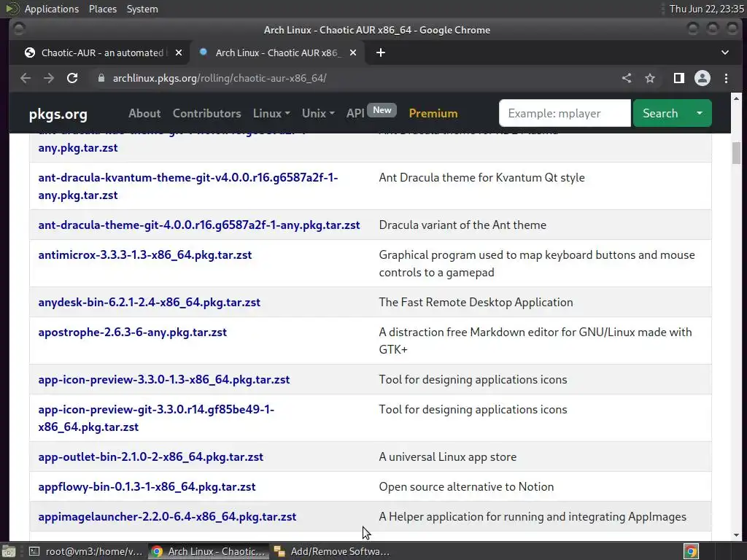Open appflowy-bin-0.1.3-1 package link
This screenshot has width=747, height=560.
tap(147, 486)
